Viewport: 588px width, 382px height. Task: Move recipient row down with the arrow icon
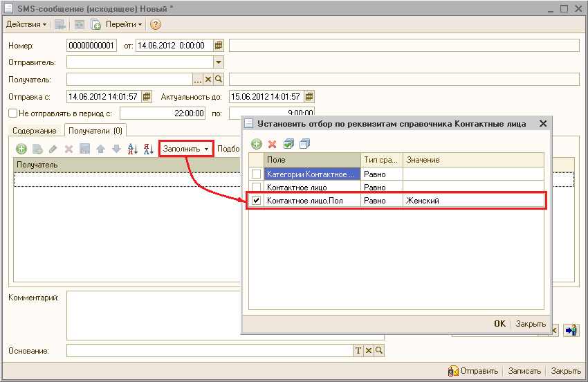click(x=117, y=149)
